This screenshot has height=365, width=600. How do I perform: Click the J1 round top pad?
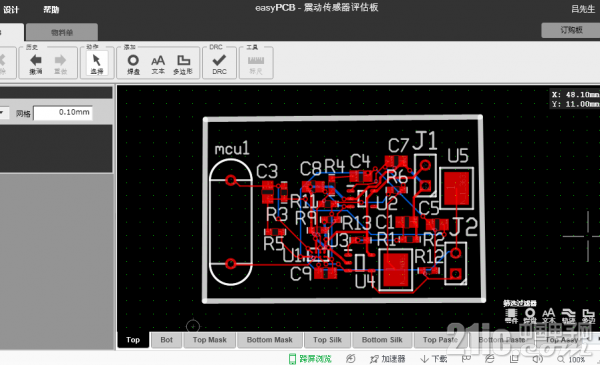tap(426, 166)
